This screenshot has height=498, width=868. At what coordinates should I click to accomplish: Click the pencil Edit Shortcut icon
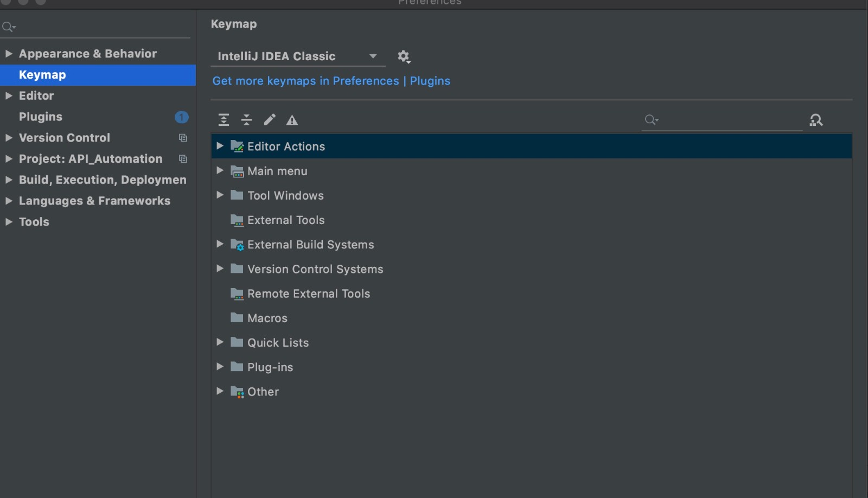coord(270,120)
